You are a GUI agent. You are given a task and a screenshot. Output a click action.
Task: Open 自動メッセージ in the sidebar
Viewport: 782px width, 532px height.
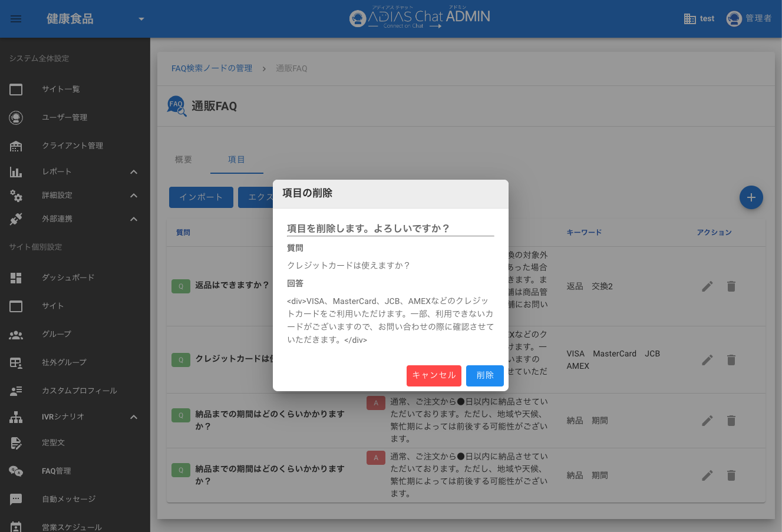point(68,499)
